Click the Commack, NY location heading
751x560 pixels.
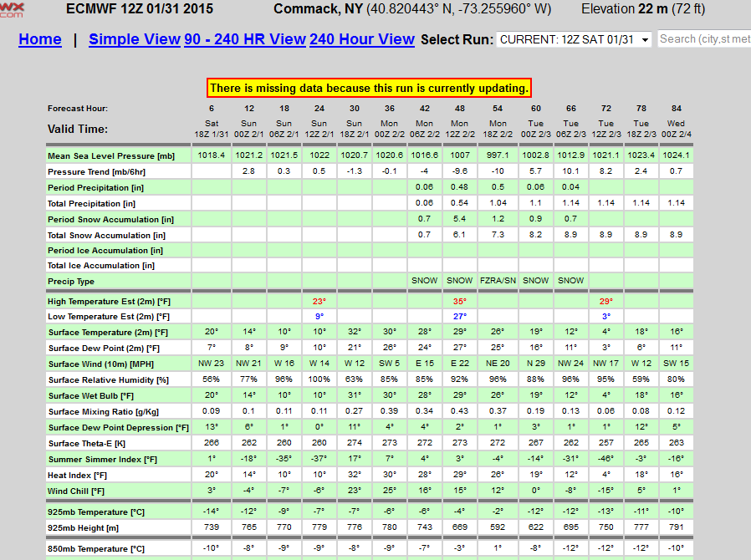318,9
